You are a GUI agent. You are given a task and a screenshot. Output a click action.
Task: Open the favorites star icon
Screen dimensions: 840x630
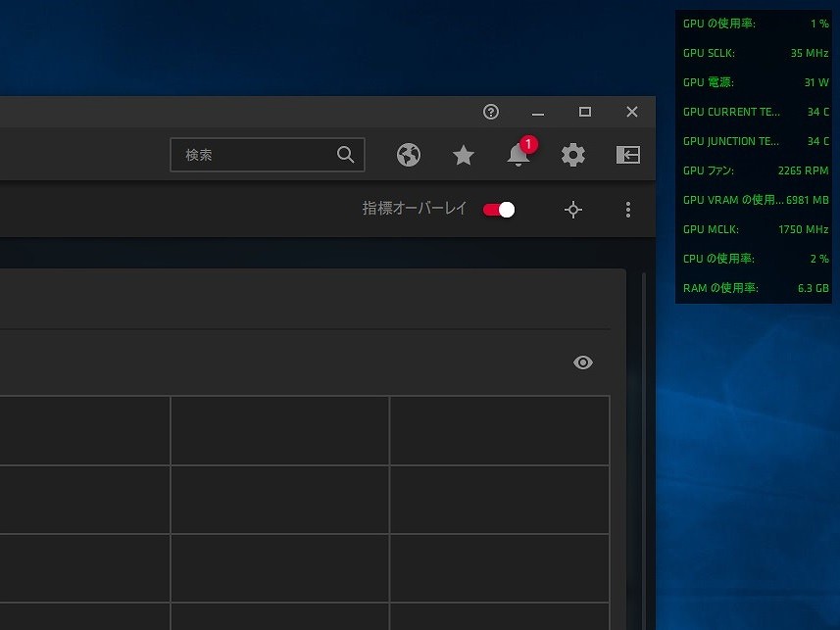pyautogui.click(x=463, y=155)
